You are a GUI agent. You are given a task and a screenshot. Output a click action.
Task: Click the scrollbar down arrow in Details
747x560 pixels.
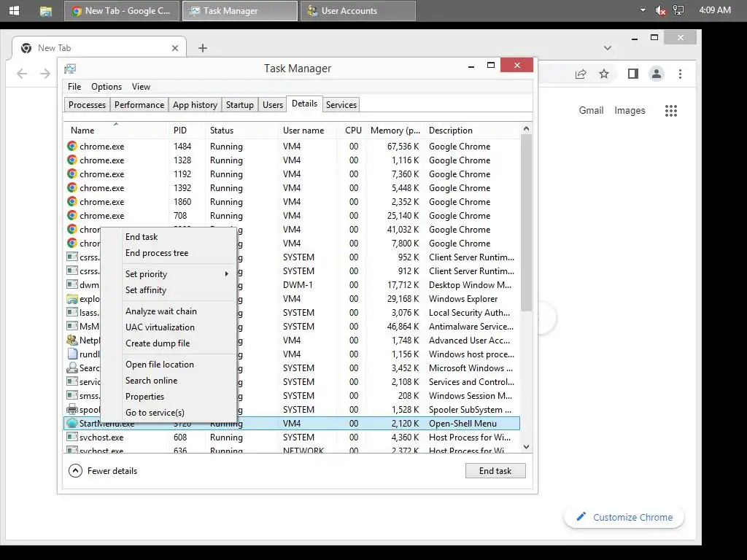(527, 447)
